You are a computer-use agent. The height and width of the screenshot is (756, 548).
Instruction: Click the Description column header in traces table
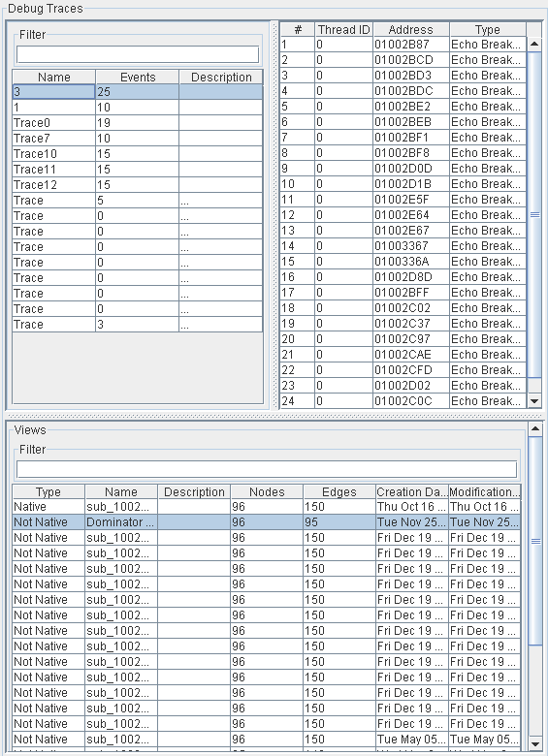coord(221,78)
